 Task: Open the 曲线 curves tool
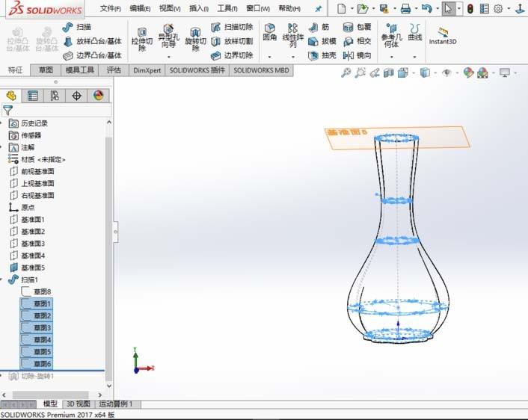414,32
